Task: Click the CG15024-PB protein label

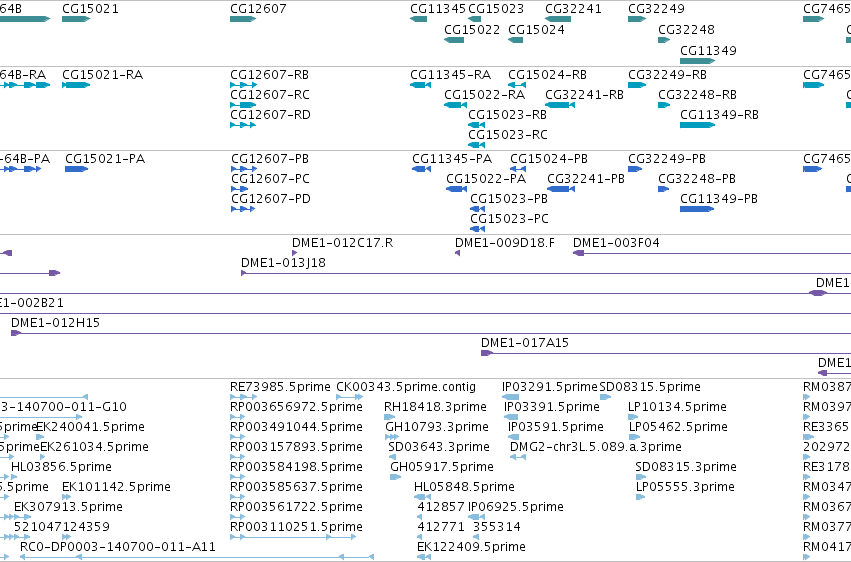Action: click(549, 158)
